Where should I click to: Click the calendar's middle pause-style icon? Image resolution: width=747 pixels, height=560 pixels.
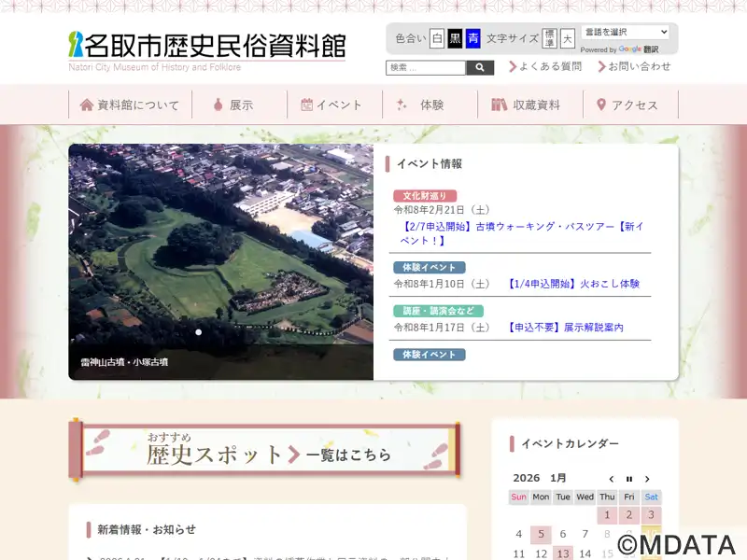click(x=629, y=479)
